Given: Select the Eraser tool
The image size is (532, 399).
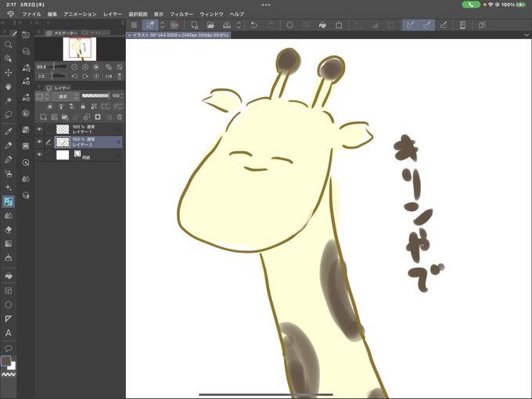Looking at the screenshot, I should (x=9, y=230).
